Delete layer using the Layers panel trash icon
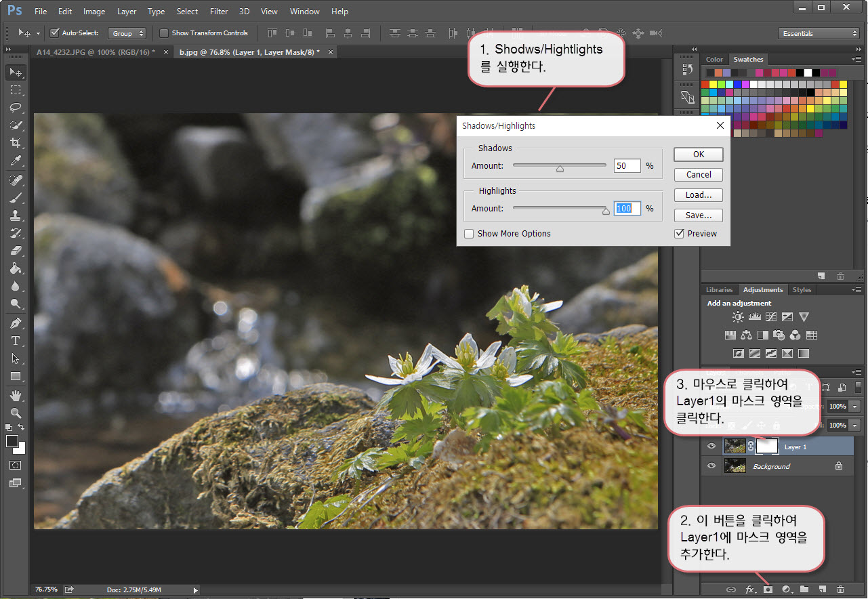Viewport: 868px width, 599px height. [x=841, y=590]
